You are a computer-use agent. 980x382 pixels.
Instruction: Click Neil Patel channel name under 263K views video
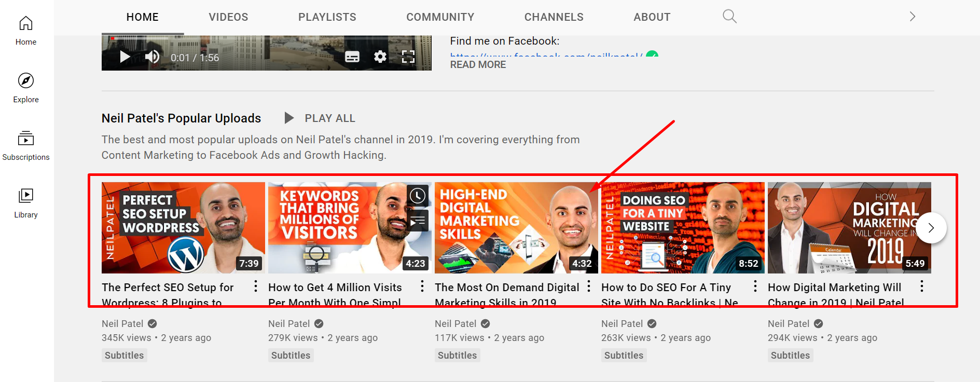click(x=622, y=324)
